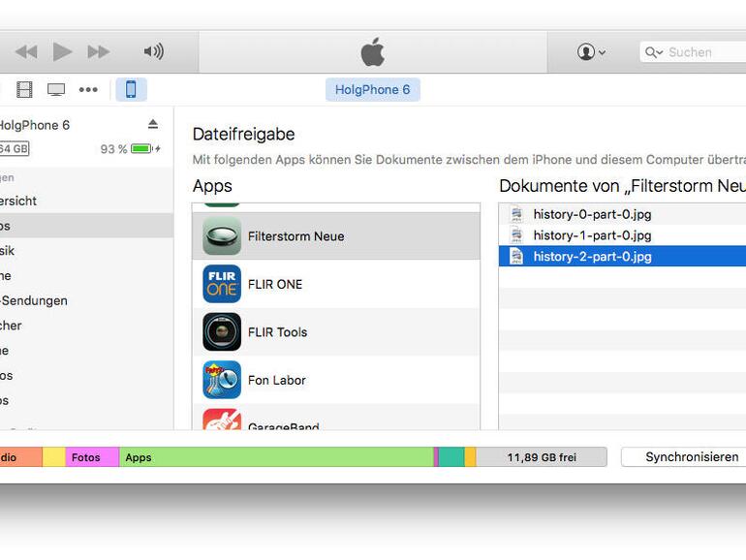This screenshot has height=560, width=746.
Task: Select FLIR Tools app row
Action: click(336, 332)
